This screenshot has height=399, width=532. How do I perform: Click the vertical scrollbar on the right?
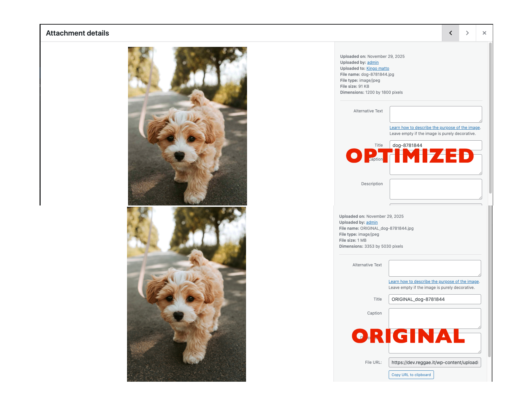490,133
